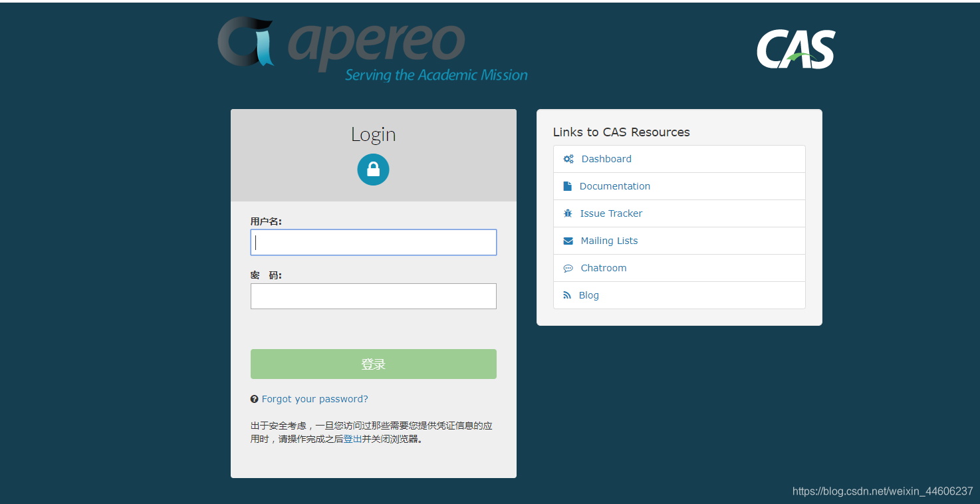The height and width of the screenshot is (504, 980).
Task: Click the gears icon beside Dashboard
Action: 568,159
